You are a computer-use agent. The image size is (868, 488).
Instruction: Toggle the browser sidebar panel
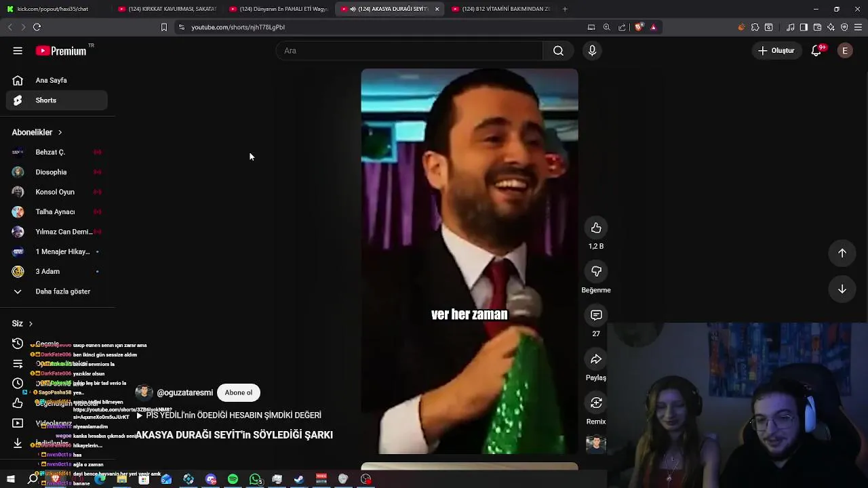[804, 27]
